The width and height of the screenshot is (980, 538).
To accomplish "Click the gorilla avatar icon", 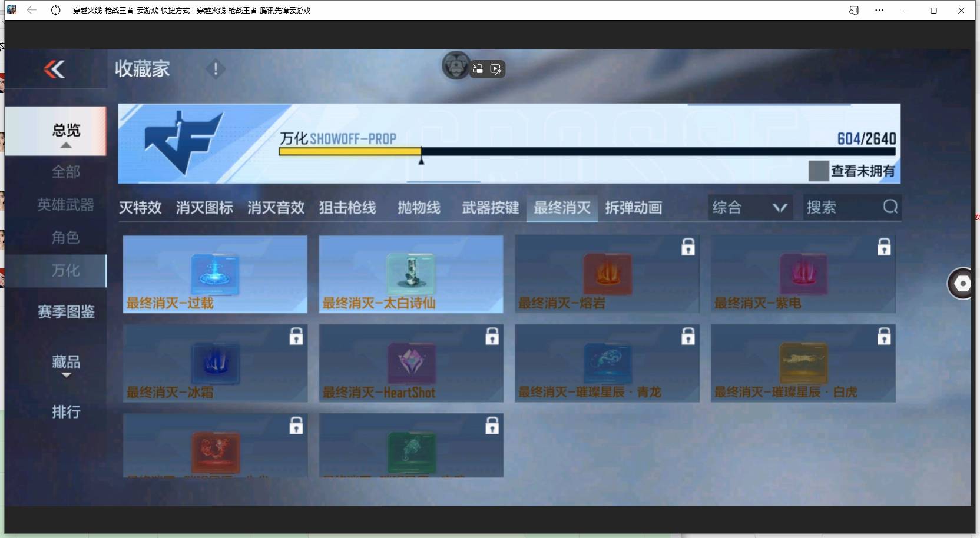I will (456, 66).
